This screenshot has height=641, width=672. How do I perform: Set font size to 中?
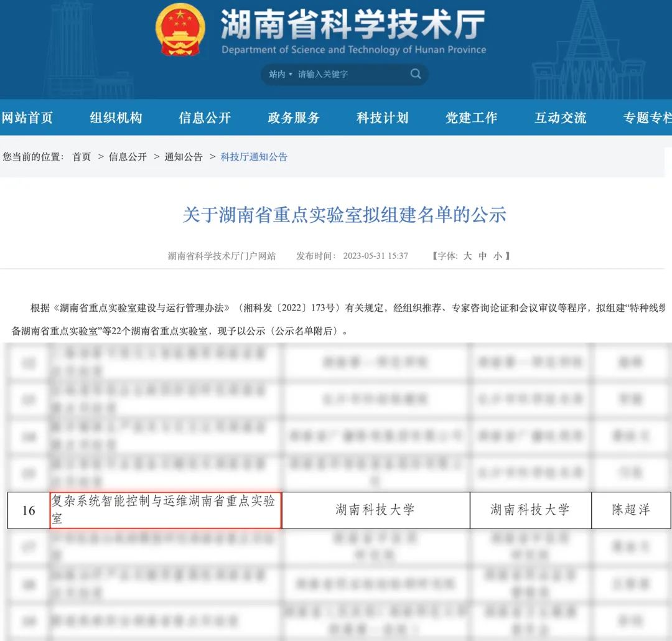tap(483, 256)
